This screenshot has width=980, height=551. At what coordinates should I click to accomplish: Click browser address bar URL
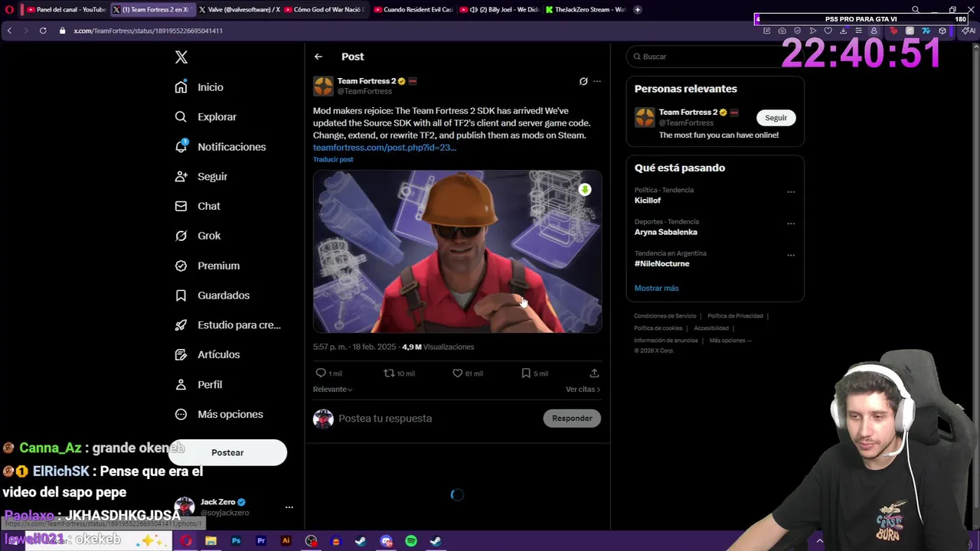pyautogui.click(x=148, y=31)
